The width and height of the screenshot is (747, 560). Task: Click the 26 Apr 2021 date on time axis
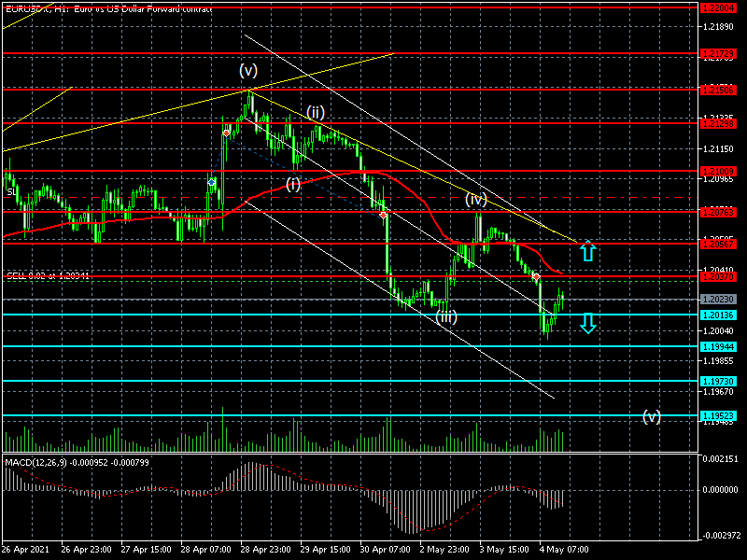click(25, 549)
